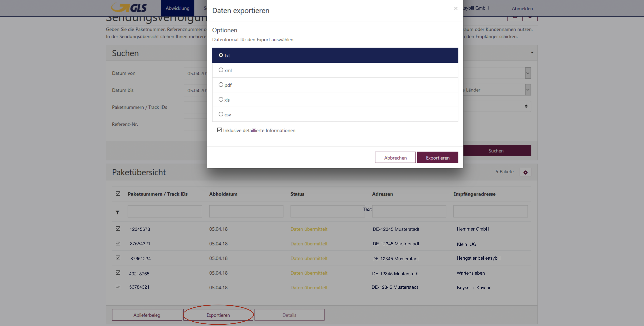Open the Abwicklung tab
Image resolution: width=644 pixels, height=326 pixels.
[x=177, y=8]
